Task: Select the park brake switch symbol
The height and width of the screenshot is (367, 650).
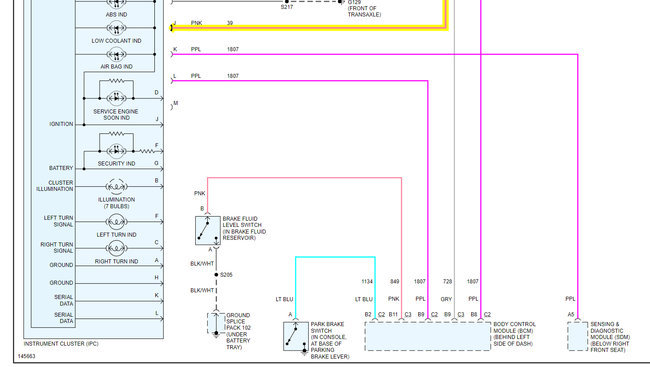Action: pos(296,336)
